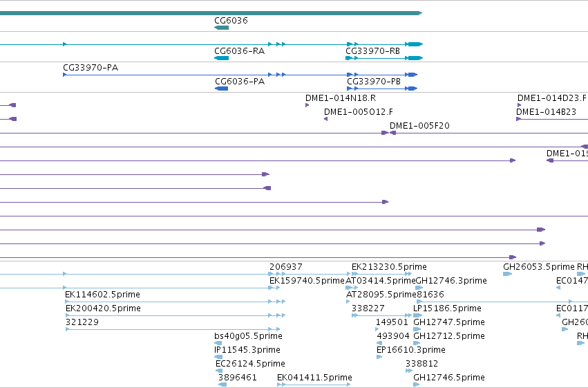
Task: Click the AT28095.5prime EST label
Action: pyautogui.click(x=381, y=295)
